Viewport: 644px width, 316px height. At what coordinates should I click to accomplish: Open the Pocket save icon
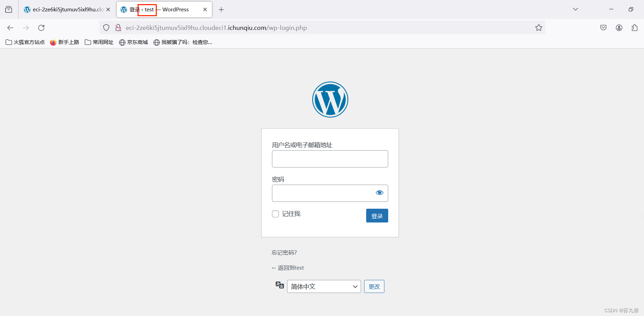(x=603, y=28)
